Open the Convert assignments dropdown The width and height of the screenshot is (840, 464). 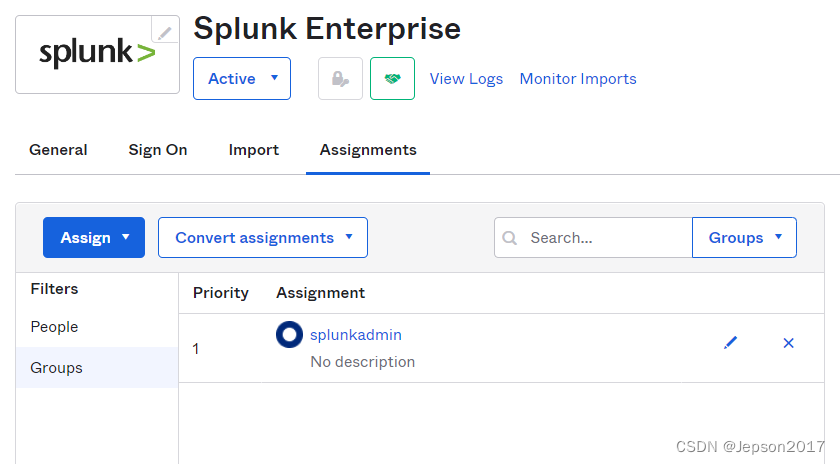263,238
